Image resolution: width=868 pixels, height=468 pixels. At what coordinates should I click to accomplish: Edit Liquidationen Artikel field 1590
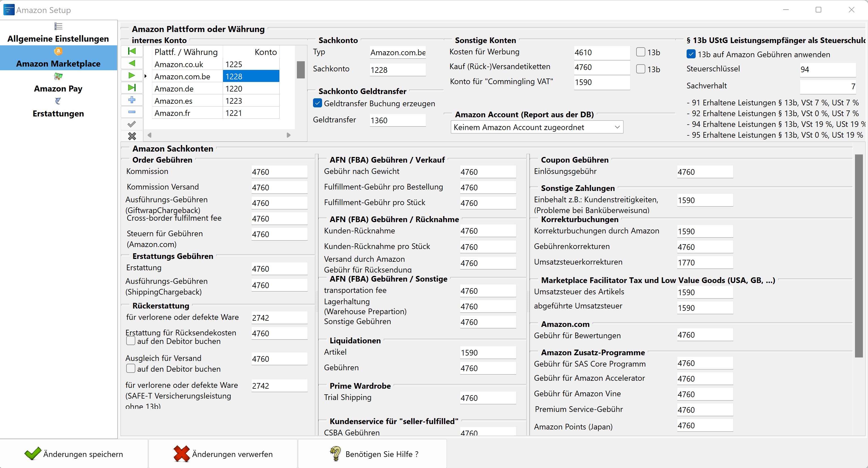point(488,352)
